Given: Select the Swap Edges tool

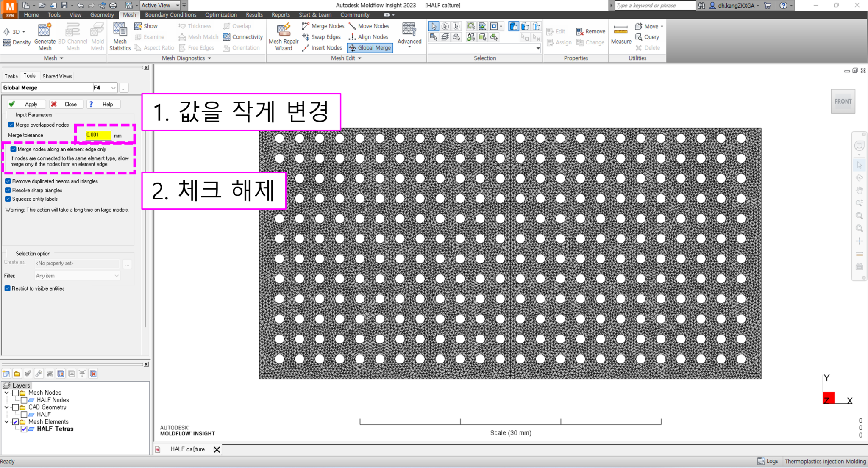Looking at the screenshot, I should pos(322,37).
